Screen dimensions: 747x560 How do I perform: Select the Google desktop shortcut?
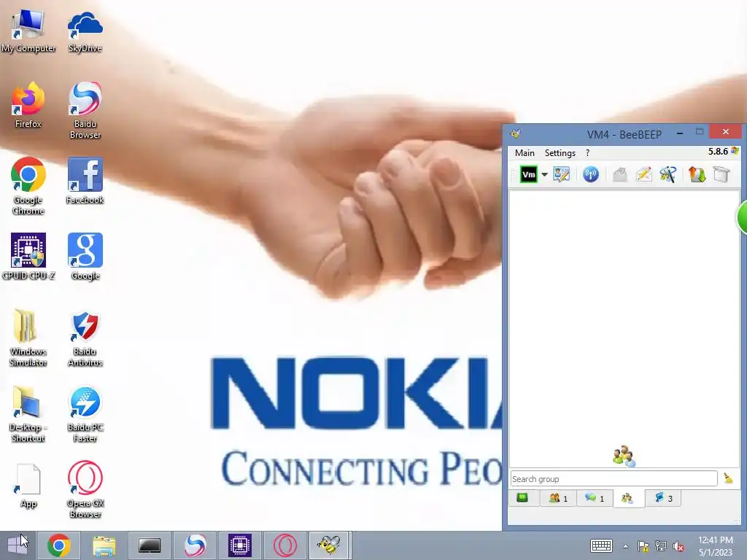point(85,256)
